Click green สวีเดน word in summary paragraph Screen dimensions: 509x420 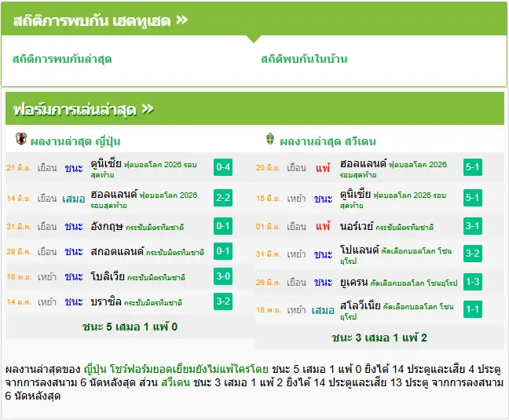[x=175, y=382]
